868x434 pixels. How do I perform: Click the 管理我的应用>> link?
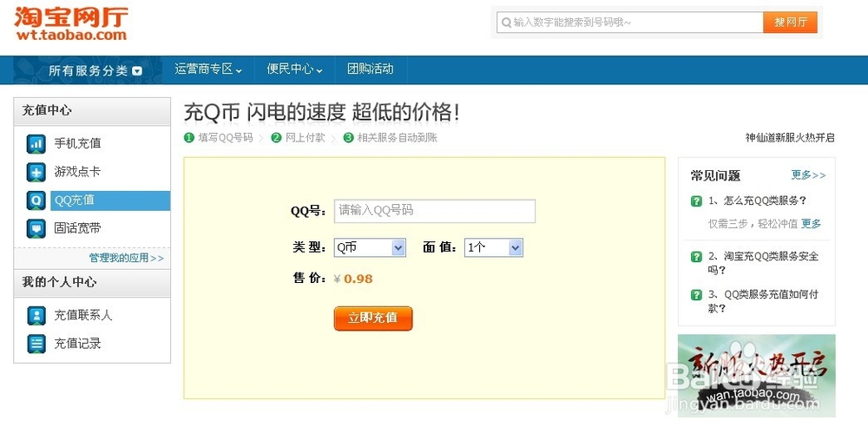[127, 258]
